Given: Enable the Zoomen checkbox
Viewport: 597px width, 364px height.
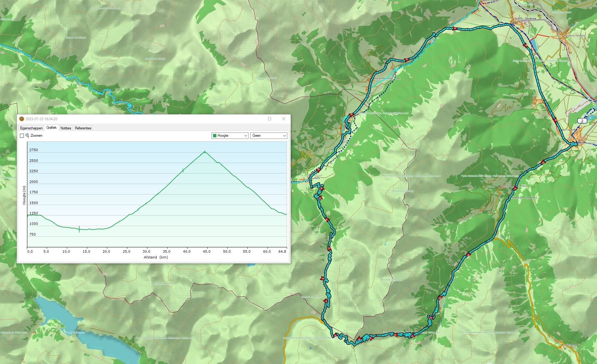Looking at the screenshot, I should click(22, 136).
